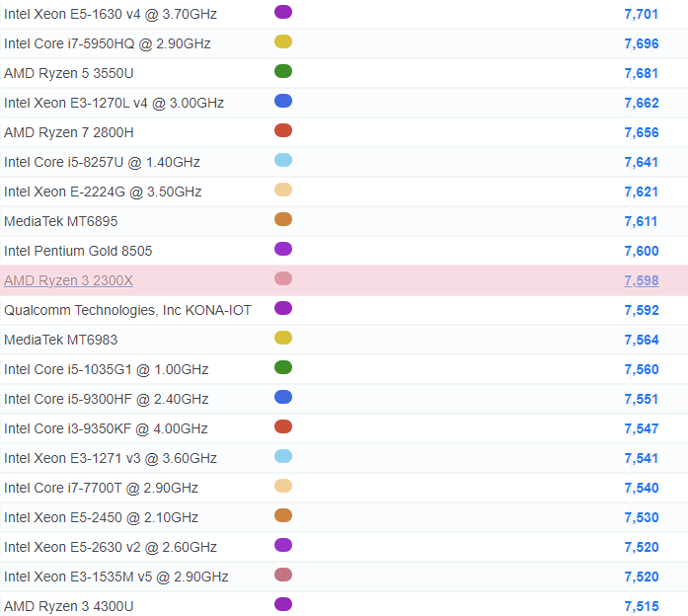The image size is (688, 616).
Task: Open the 7,598 score link
Action: click(642, 280)
